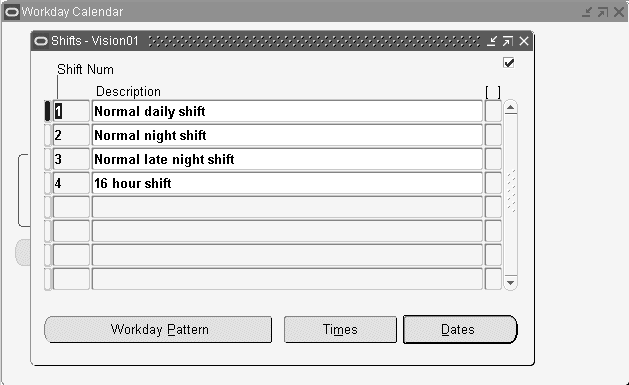Screen dimensions: 629x385
Task: Close the Workday Calendar window
Action: click(x=619, y=12)
